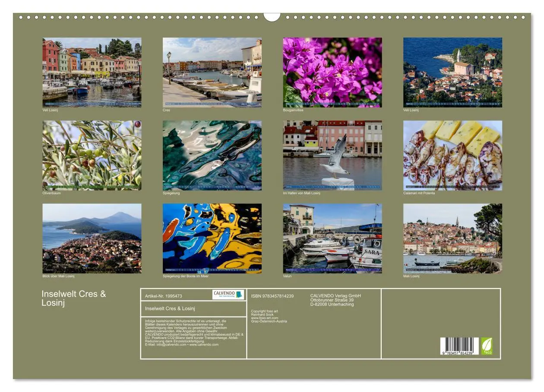Click the Artikel-Nr. 1995473 label
Screen dimensions: 544x392
[163, 296]
